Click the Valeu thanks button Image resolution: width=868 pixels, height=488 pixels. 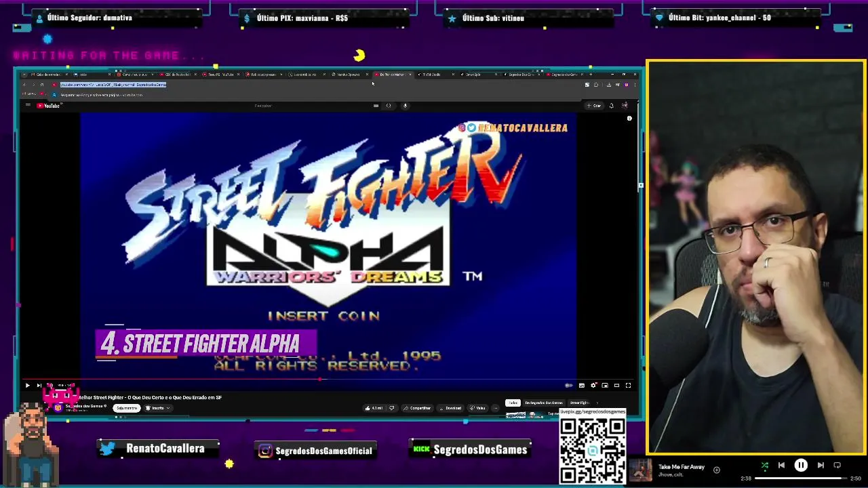[x=477, y=408]
